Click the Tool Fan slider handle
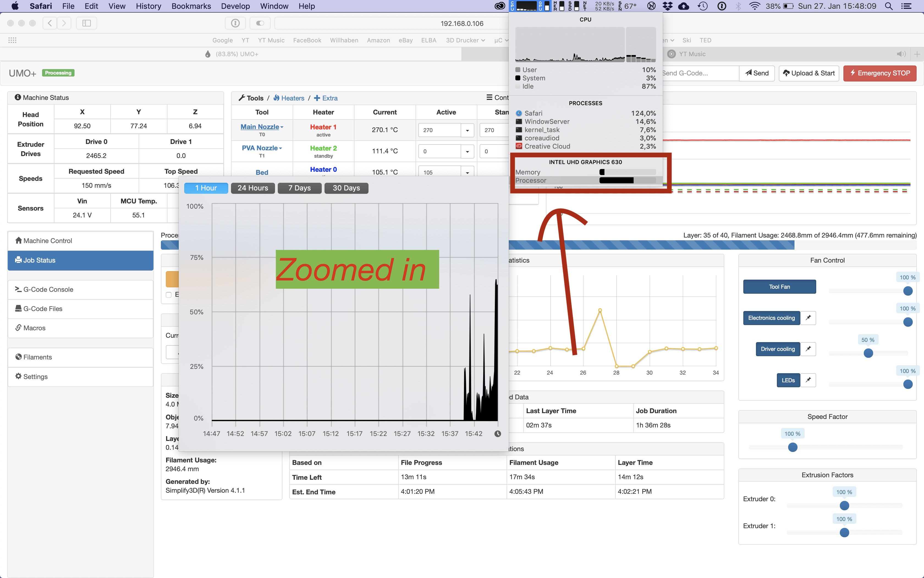Viewport: 924px width, 578px height. point(908,291)
